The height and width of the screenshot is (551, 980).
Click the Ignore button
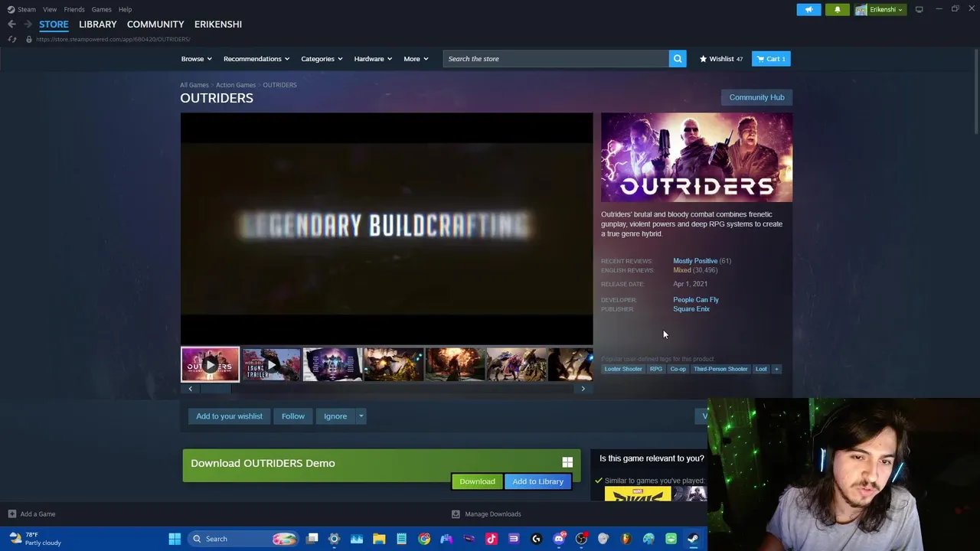(x=335, y=416)
